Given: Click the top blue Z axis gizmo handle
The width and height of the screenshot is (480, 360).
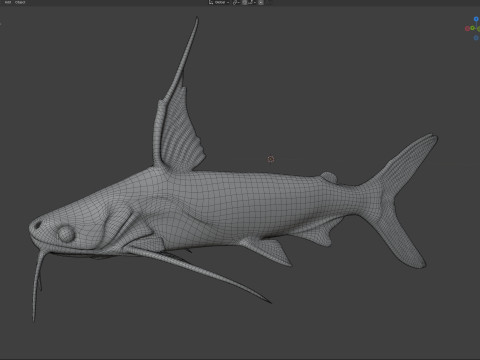Looking at the screenshot, I should (476, 19).
